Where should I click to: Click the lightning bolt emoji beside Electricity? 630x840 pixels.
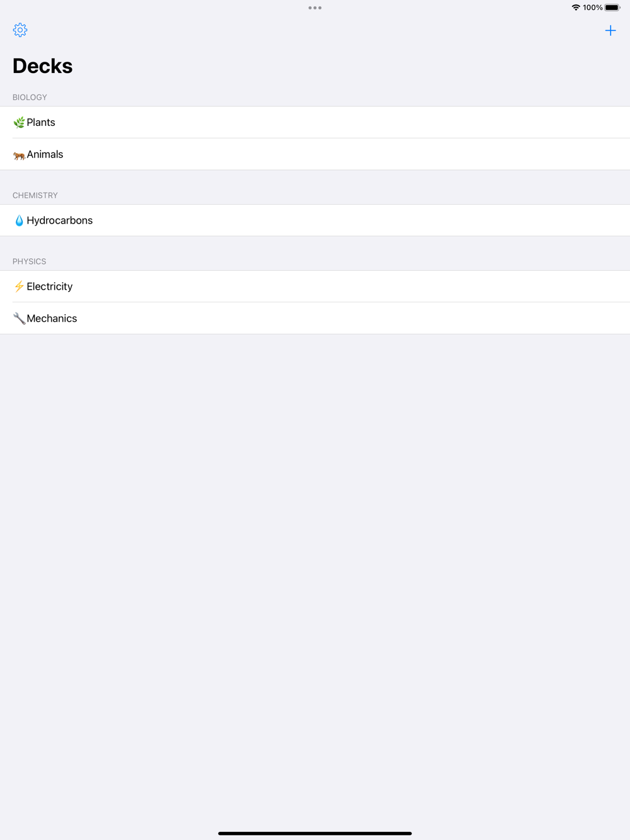19,287
